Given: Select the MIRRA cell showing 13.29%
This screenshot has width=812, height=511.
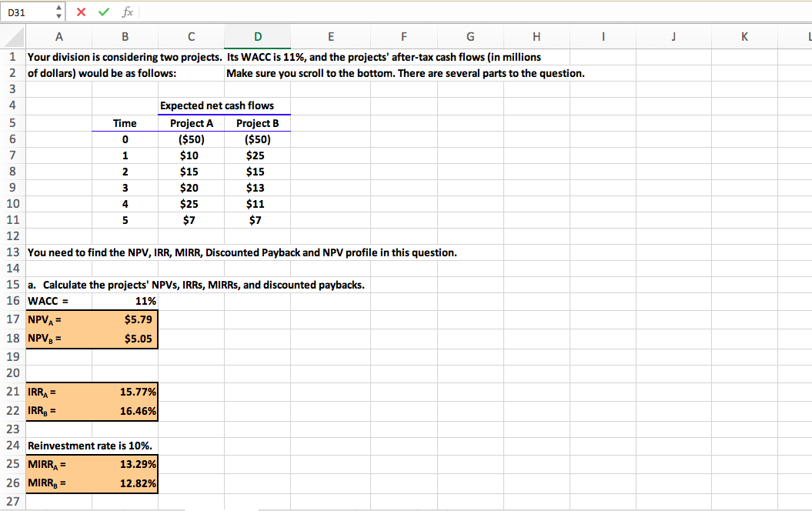Looking at the screenshot, I should [125, 464].
